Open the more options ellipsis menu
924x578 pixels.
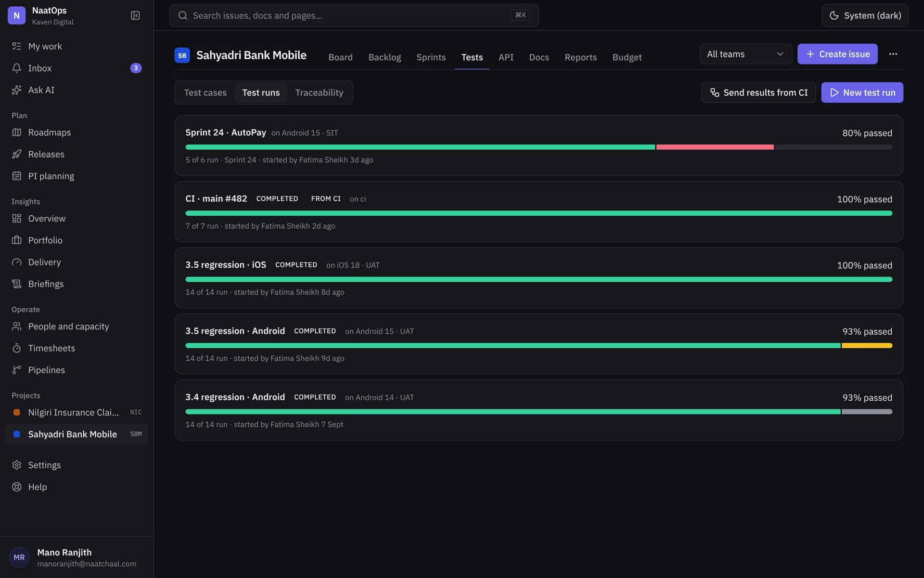[x=893, y=54]
